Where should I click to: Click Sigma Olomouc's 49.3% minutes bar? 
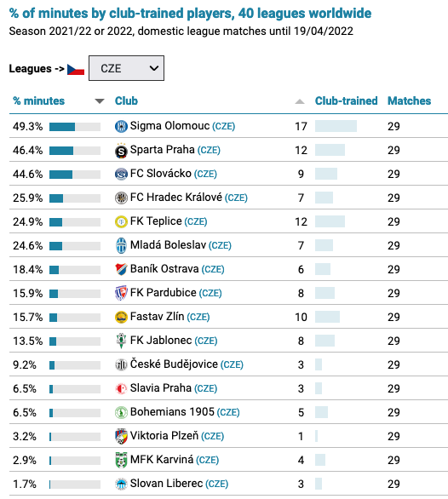click(x=75, y=127)
